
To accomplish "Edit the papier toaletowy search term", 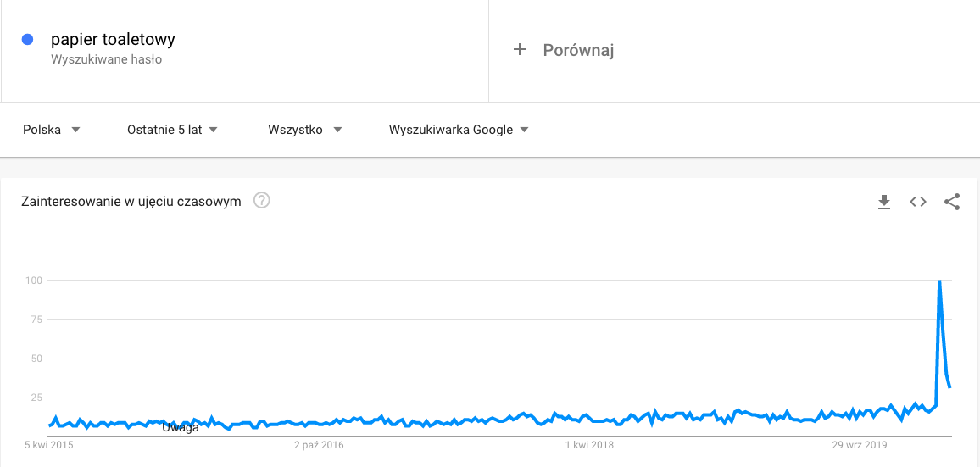I will 113,39.
